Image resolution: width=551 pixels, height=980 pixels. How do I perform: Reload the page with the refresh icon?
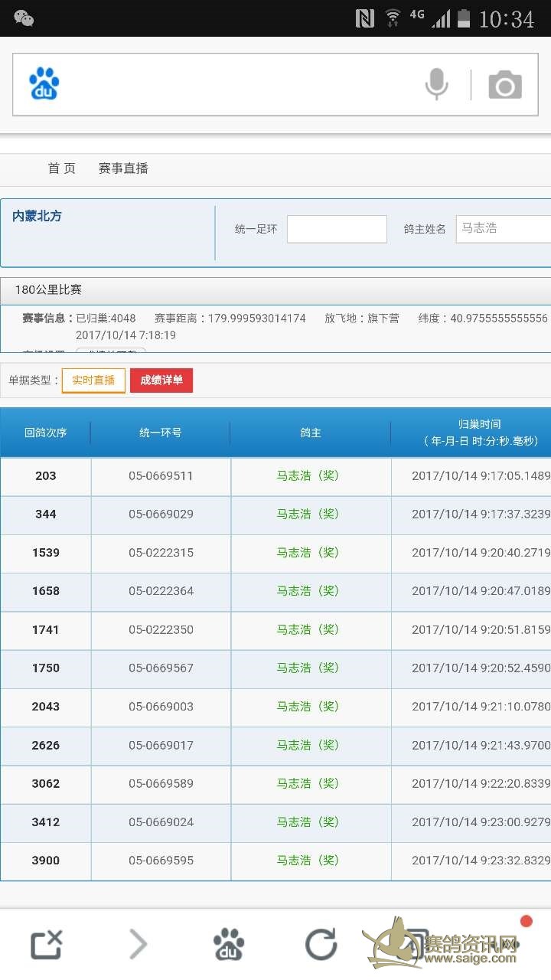pyautogui.click(x=321, y=944)
